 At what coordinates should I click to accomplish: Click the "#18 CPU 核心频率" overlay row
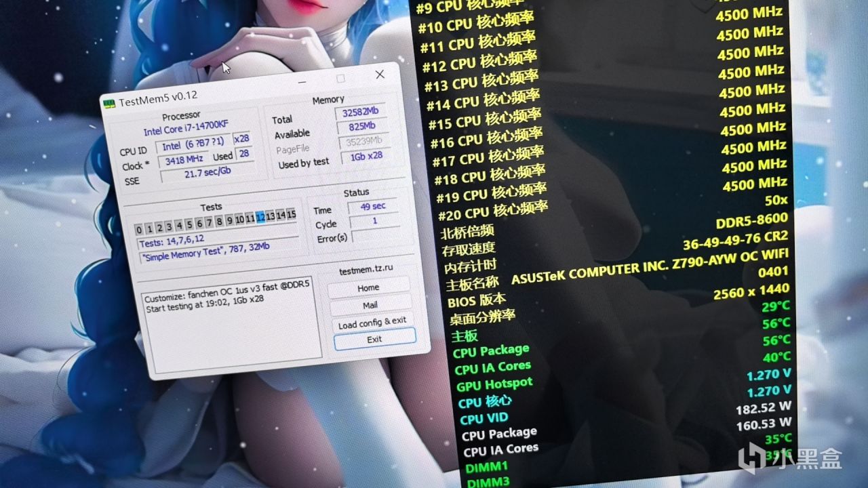coord(490,176)
